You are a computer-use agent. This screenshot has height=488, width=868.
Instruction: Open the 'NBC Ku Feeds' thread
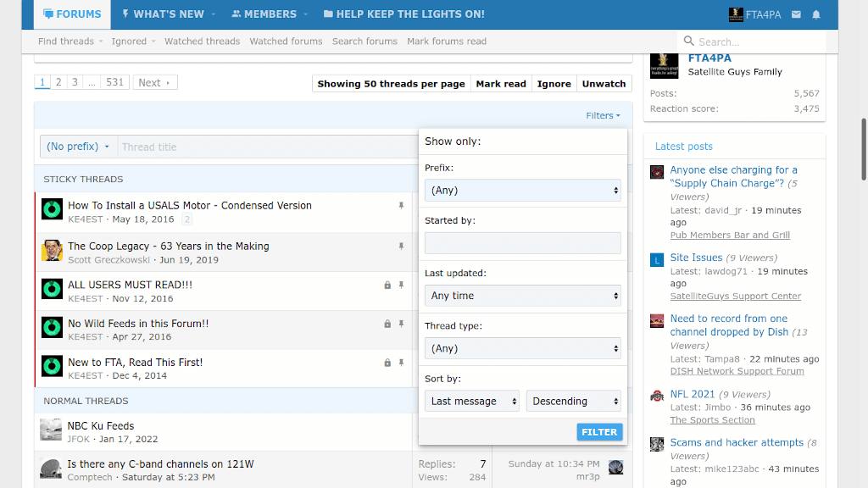[101, 426]
